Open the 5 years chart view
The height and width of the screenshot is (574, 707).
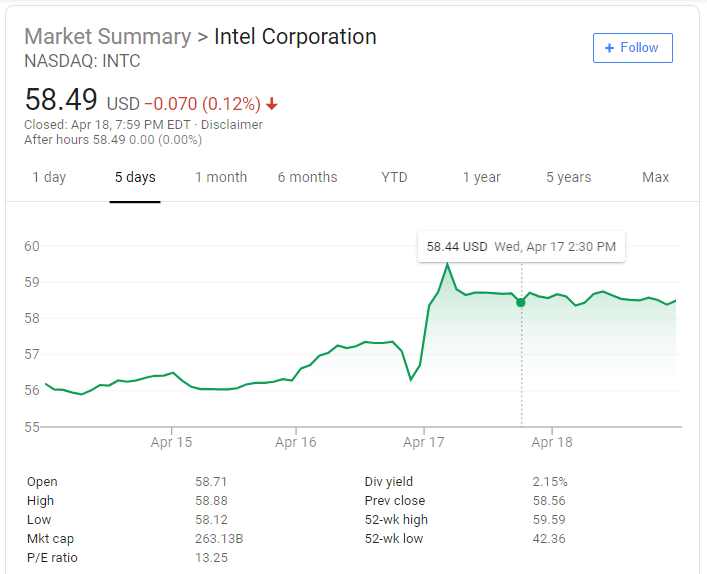point(568,177)
